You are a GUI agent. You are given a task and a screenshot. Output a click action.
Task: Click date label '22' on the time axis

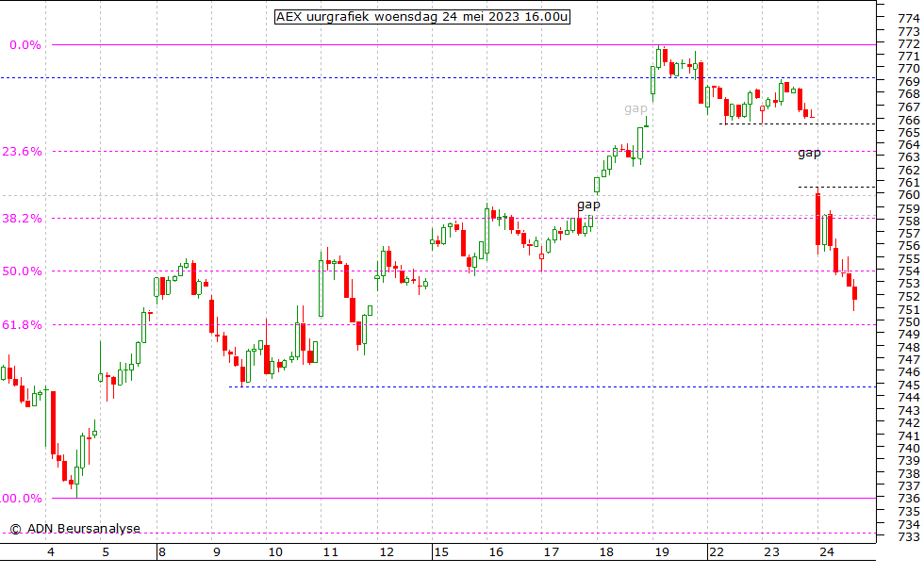point(717,552)
